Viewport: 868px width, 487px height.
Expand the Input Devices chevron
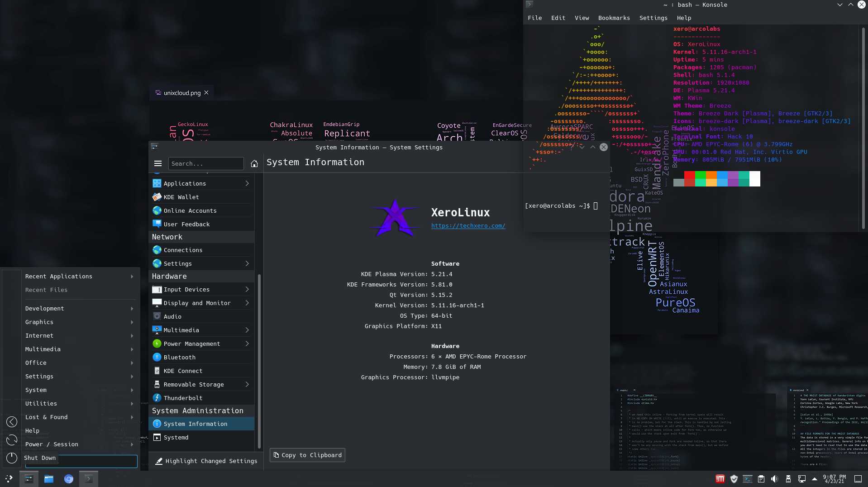(x=247, y=289)
